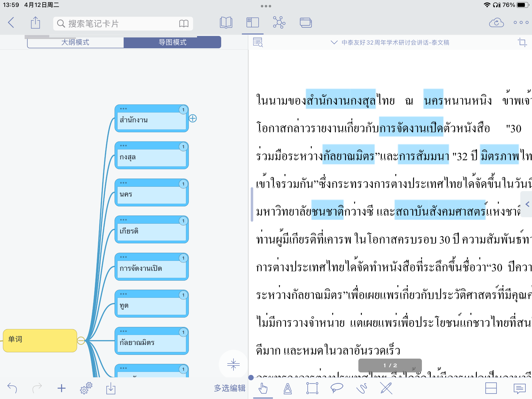Tap highlighted word การสัมมนา in document
This screenshot has width=532, height=399.
(423, 155)
